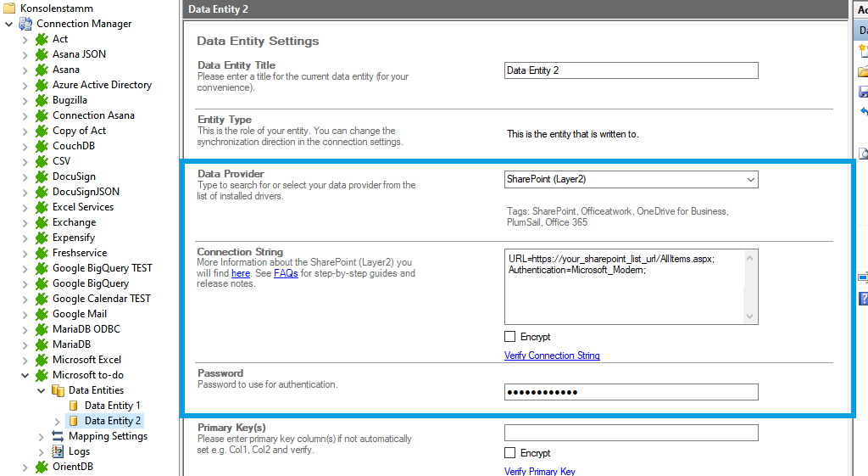This screenshot has height=476, width=868.
Task: Click the Freshservice connection icon
Action: point(42,253)
